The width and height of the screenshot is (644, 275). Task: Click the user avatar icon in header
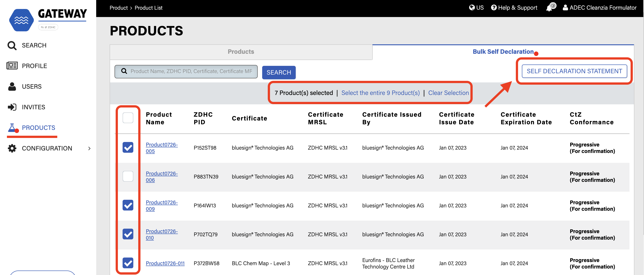click(565, 8)
